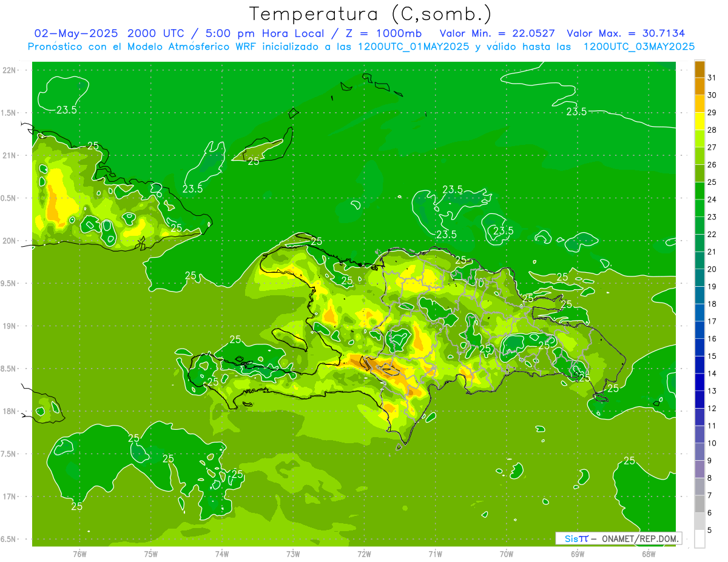Click the colorbar legend value '27'
This screenshot has height=562, width=728.
click(x=712, y=147)
